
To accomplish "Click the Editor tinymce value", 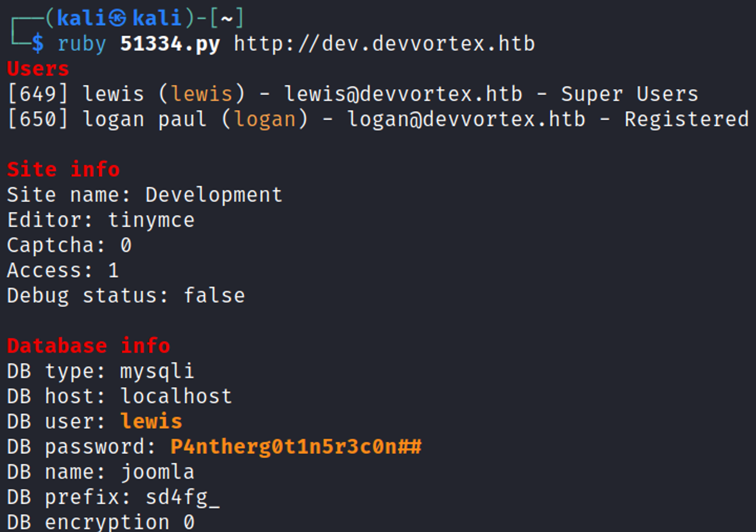I will click(x=151, y=220).
